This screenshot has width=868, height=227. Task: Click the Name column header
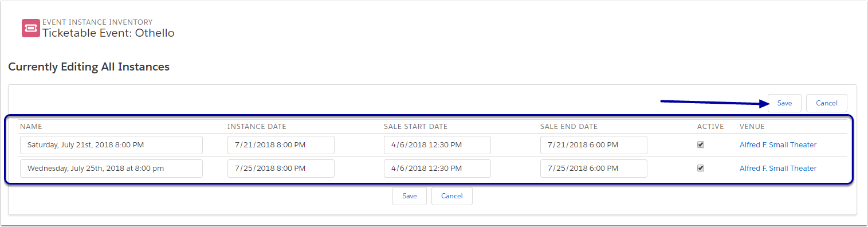[31, 127]
